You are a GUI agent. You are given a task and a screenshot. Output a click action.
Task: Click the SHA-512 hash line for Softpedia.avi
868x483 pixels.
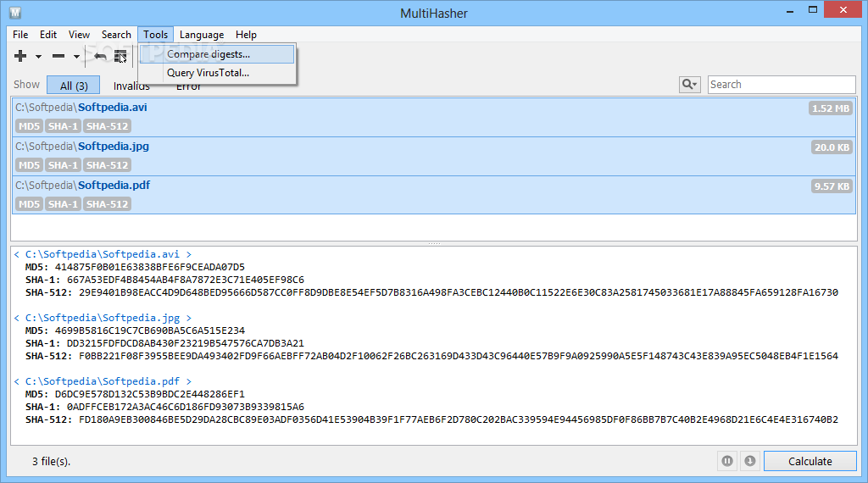tap(431, 292)
